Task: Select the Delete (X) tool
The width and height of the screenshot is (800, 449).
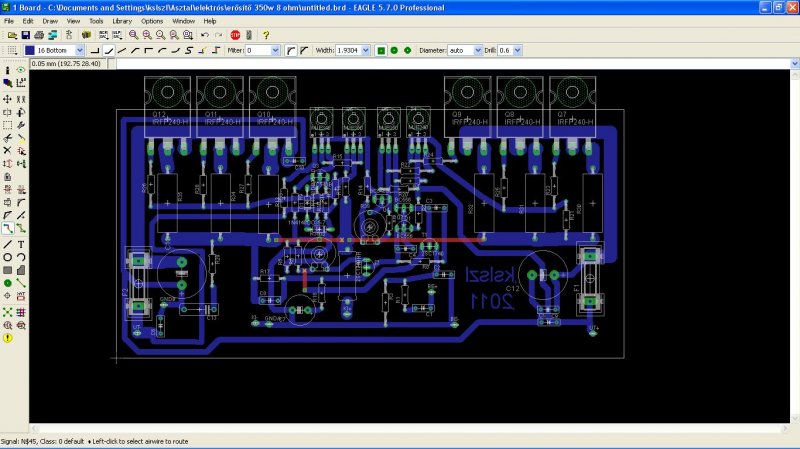Action: 8,151
